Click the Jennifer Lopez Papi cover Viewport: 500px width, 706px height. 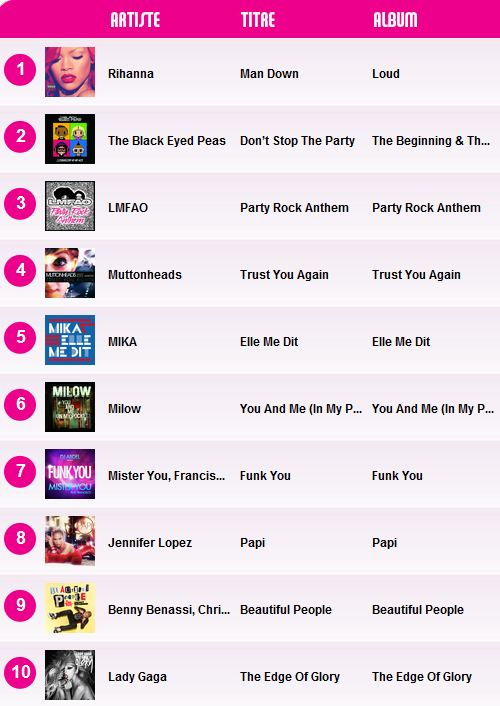coord(70,541)
